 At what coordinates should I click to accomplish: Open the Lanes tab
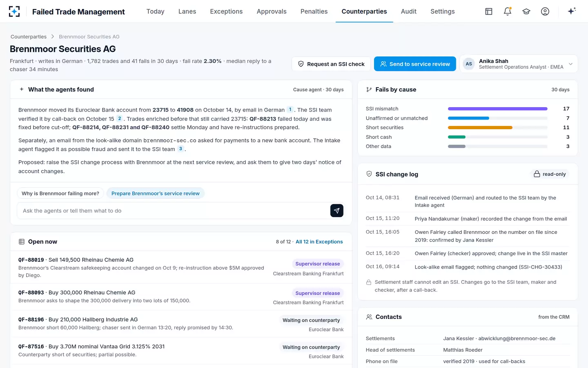187,11
